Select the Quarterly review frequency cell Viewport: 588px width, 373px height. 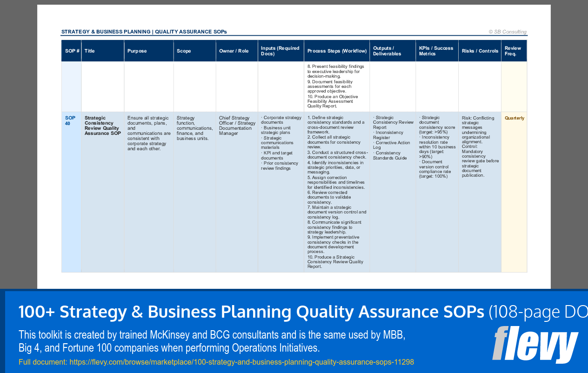coord(514,118)
